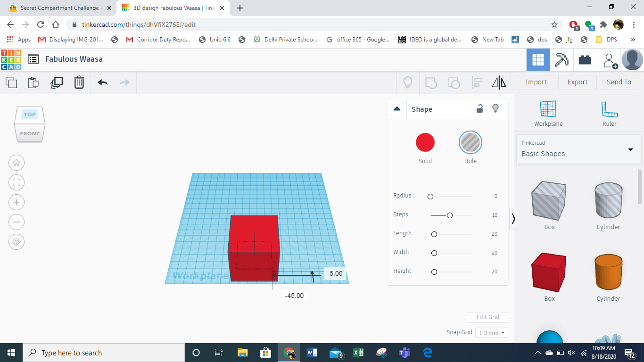Show hidden system tray icons
The width and height of the screenshot is (644, 362).
537,353
